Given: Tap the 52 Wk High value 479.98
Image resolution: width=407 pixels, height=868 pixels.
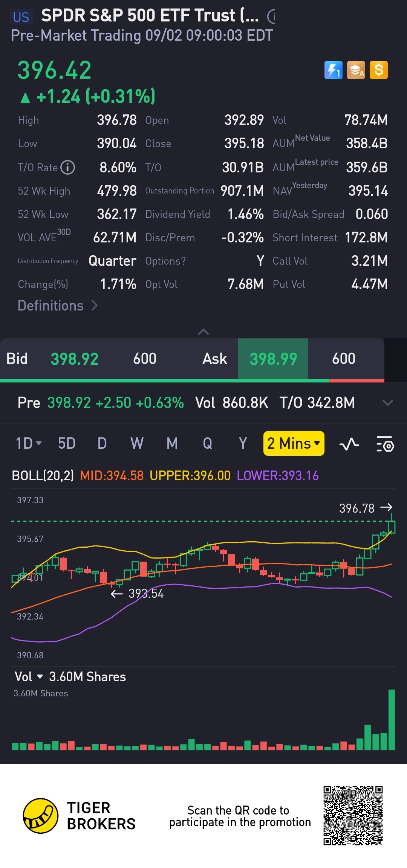Looking at the screenshot, I should pos(117,191).
